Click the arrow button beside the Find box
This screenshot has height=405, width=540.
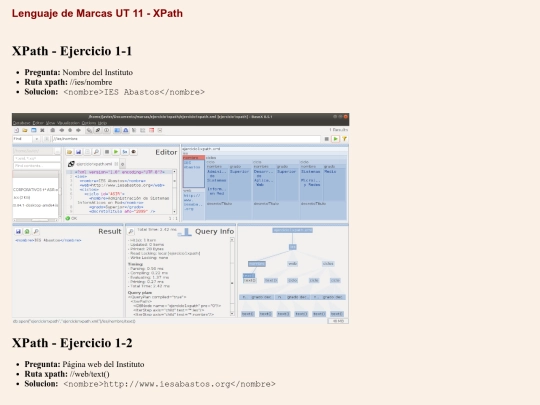[37, 139]
